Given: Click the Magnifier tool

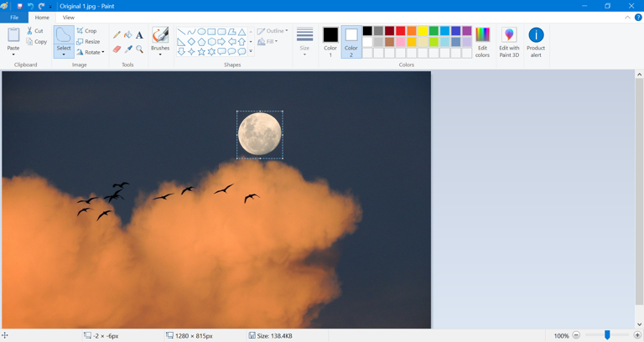Looking at the screenshot, I should point(139,49).
